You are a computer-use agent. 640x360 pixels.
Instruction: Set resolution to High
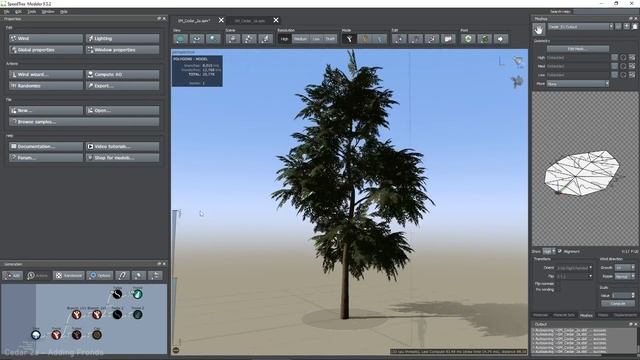tap(284, 39)
